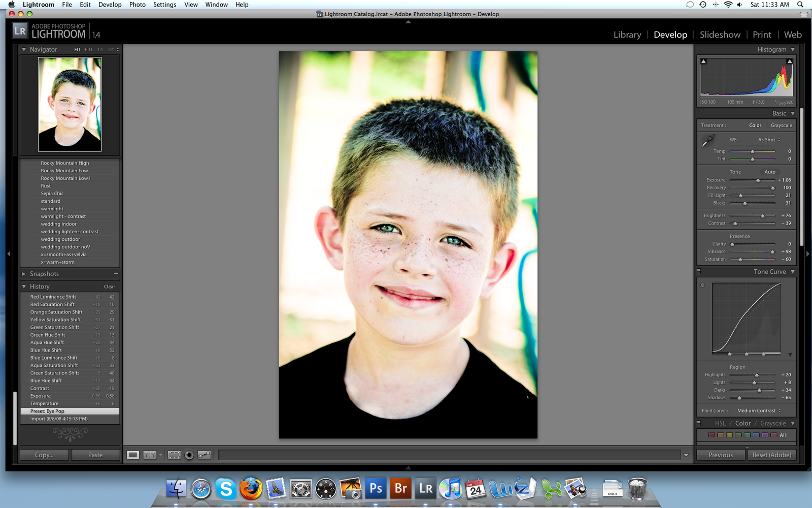Set Navigator zoom to FIT
Viewport: 812px width, 508px height.
(x=77, y=50)
